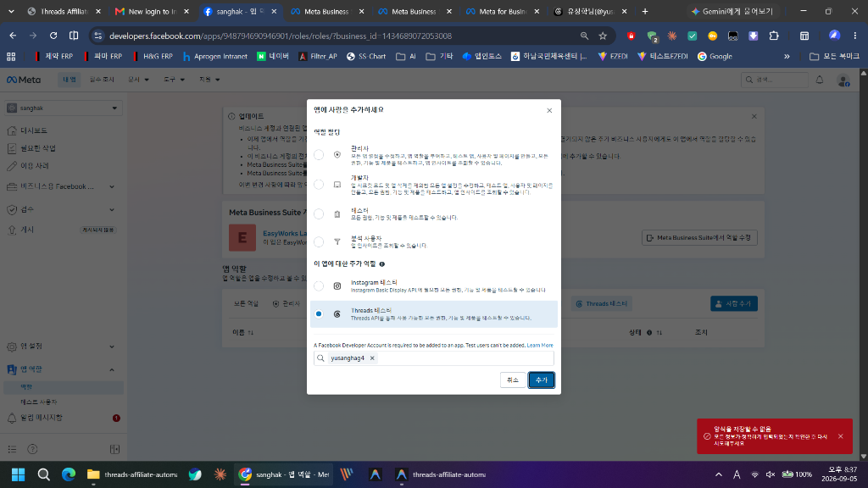Open the 네이버 bookmark

[x=273, y=57]
